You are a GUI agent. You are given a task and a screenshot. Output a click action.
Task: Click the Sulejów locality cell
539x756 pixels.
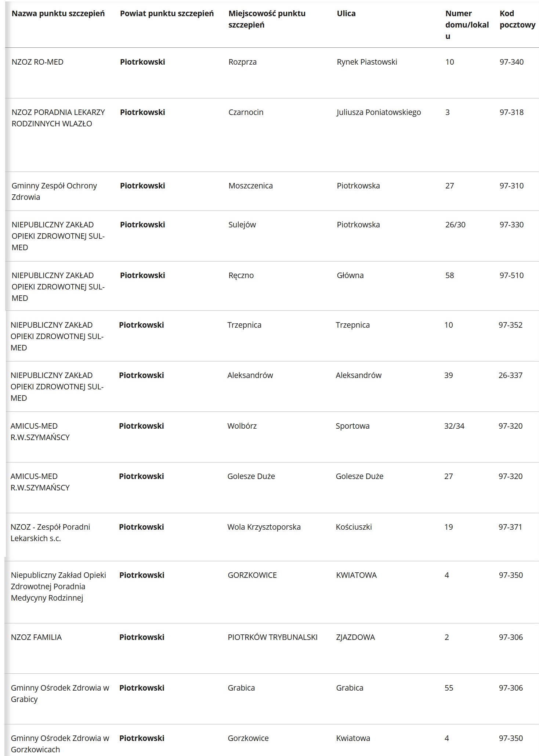point(242,225)
